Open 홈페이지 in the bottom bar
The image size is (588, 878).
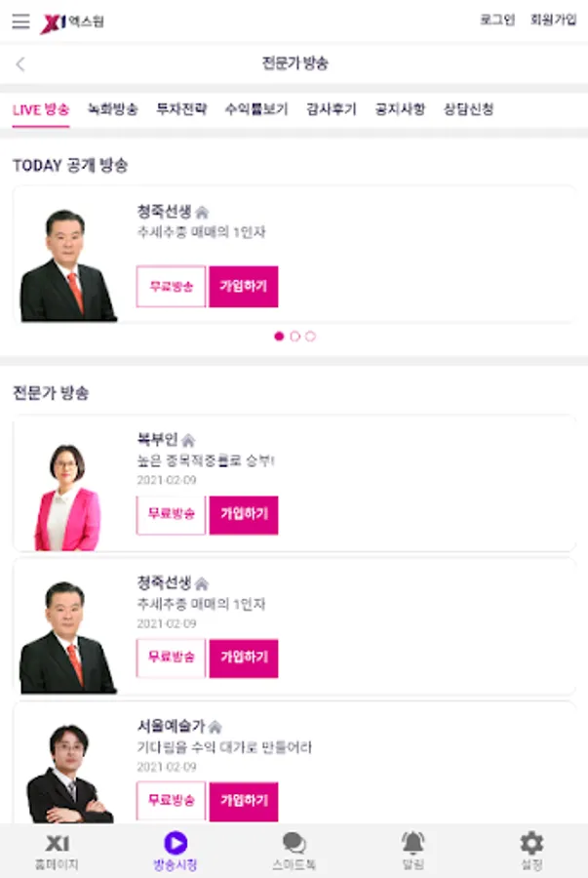tap(58, 851)
